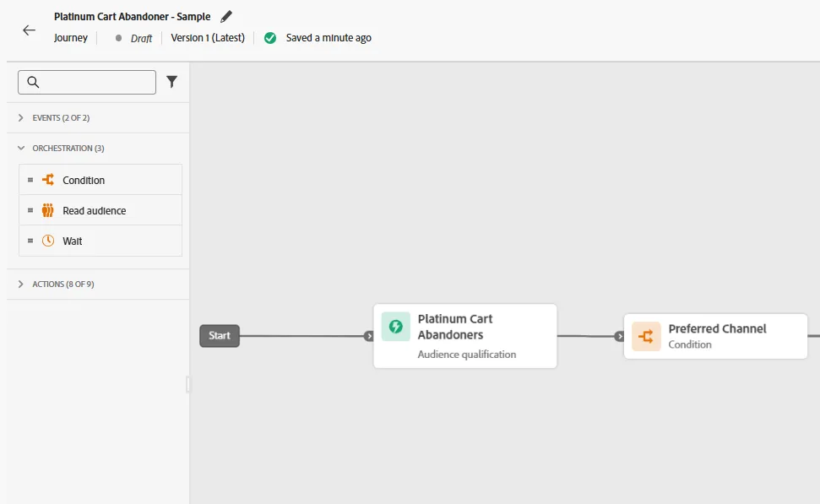Expand the Actions section chevron

click(x=21, y=284)
